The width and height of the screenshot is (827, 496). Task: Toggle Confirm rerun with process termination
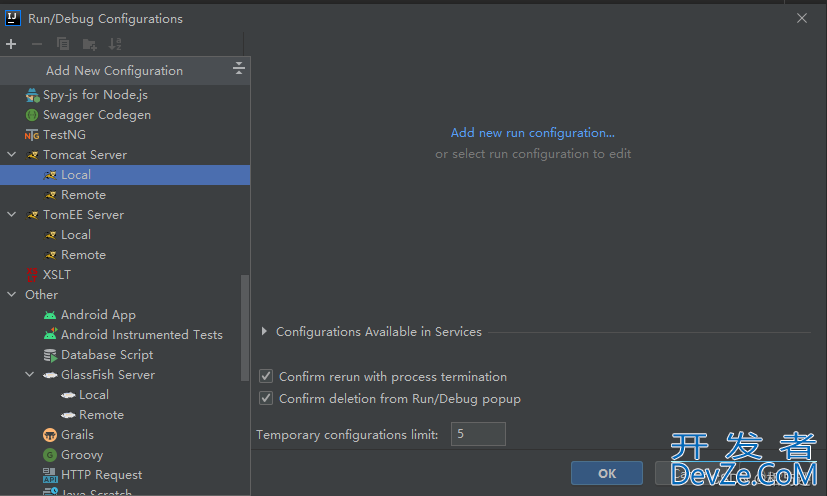pos(266,376)
